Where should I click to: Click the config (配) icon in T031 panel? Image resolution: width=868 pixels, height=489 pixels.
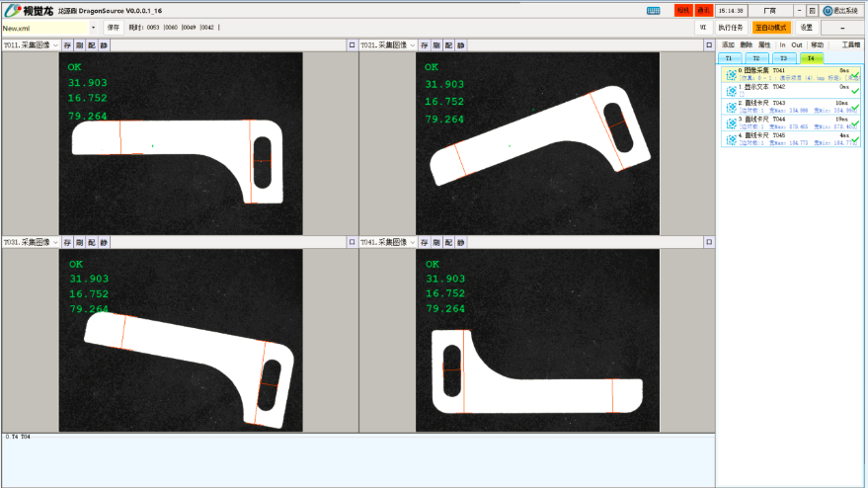tap(91, 242)
